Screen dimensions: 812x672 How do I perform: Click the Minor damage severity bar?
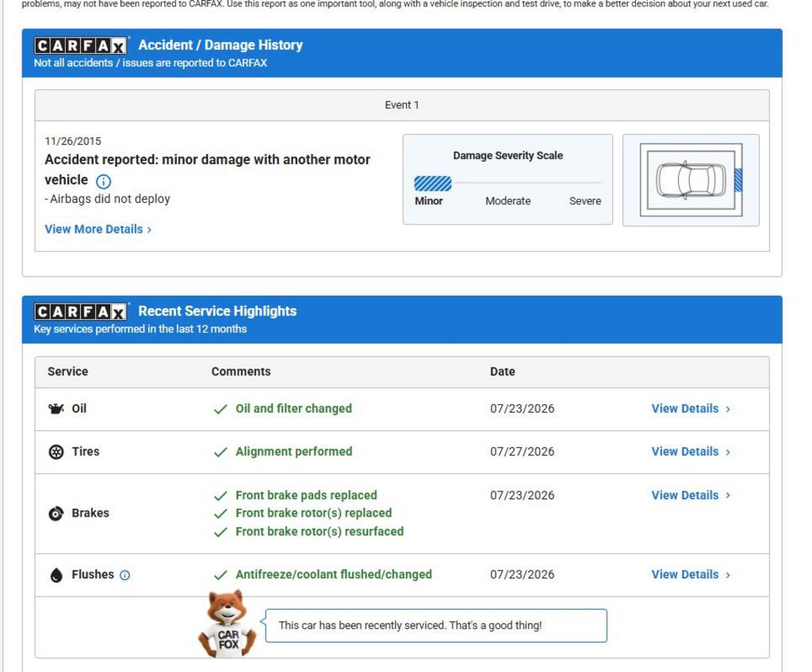click(433, 183)
